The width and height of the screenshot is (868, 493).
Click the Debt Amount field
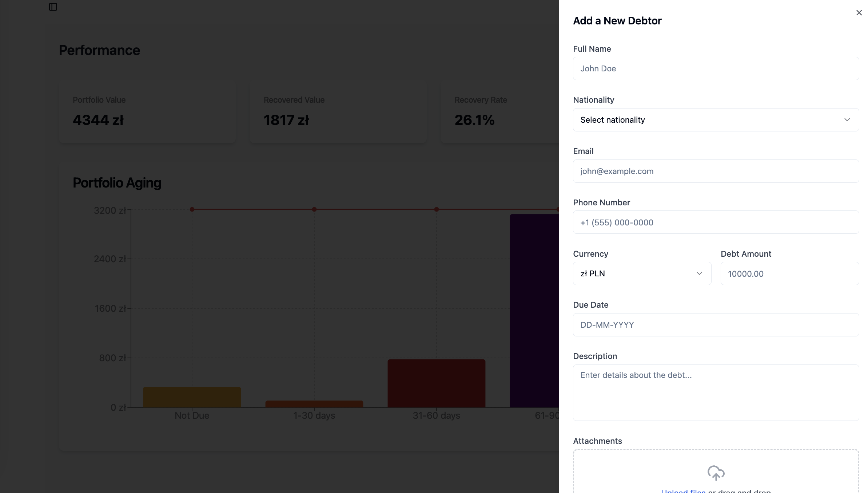click(789, 273)
